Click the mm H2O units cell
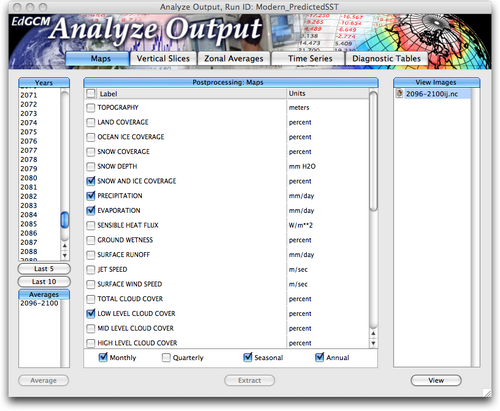The height and width of the screenshot is (411, 500). pyautogui.click(x=302, y=166)
